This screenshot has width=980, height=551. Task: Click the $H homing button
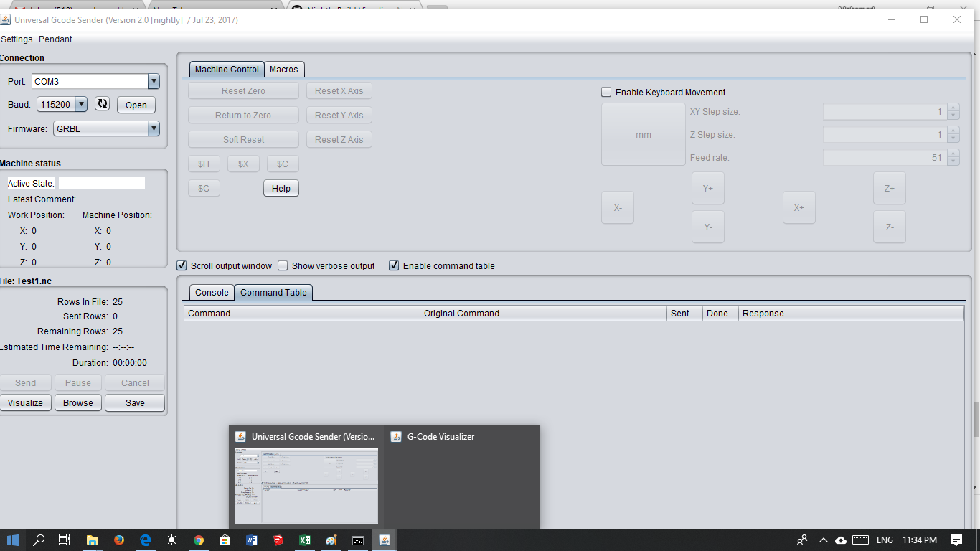(x=204, y=164)
